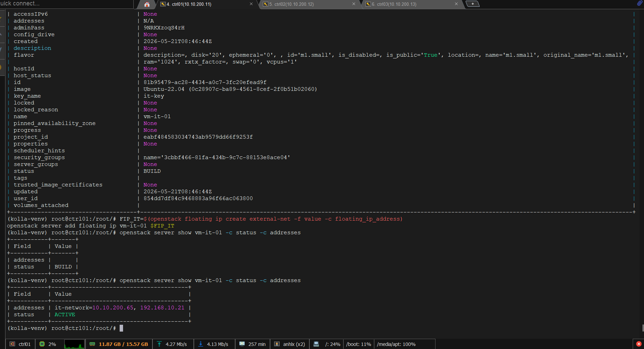Click the name value vm-it-01 in table
Screen dimensions: 644x349
pos(157,116)
